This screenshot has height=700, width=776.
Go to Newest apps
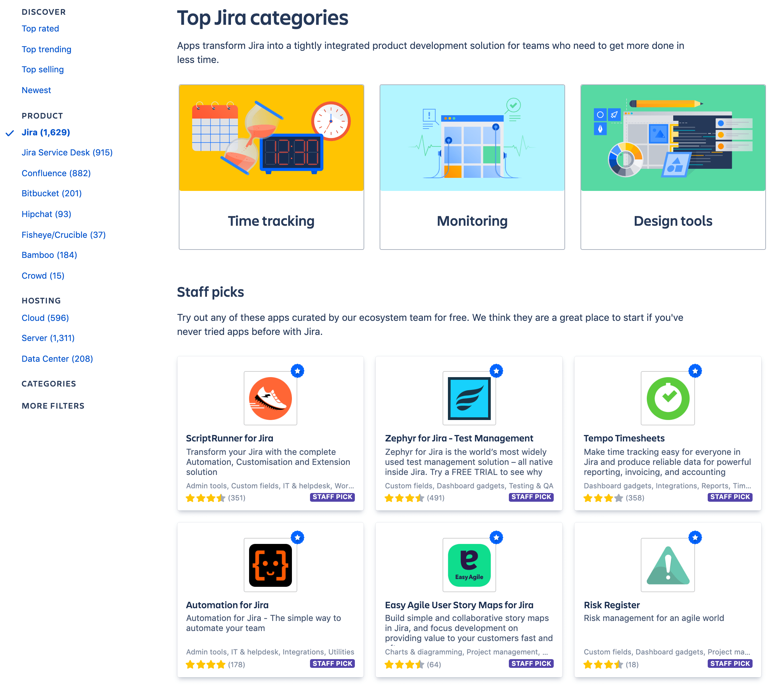(x=36, y=90)
